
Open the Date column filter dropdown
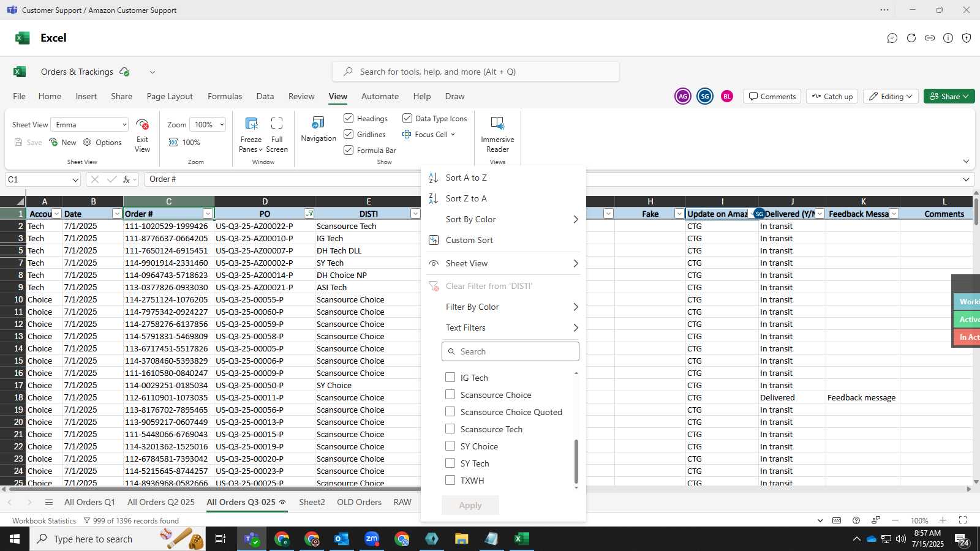pos(117,214)
